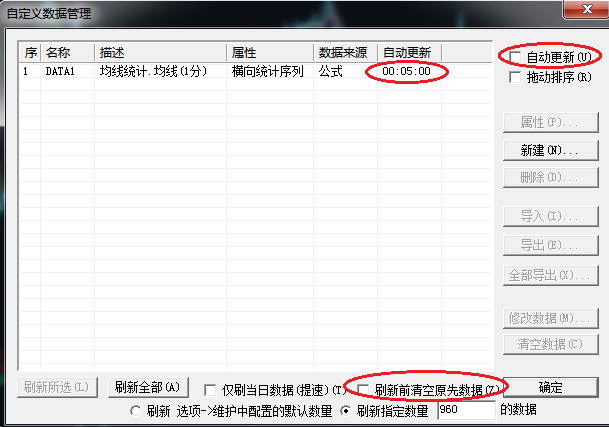Click the 修改数据(M)... button

click(x=550, y=318)
